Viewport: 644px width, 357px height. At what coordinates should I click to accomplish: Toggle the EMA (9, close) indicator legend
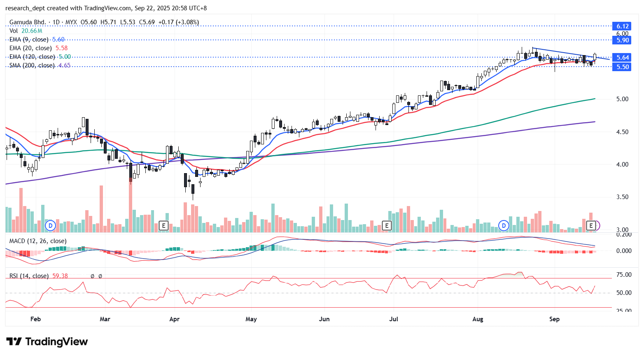[29, 39]
